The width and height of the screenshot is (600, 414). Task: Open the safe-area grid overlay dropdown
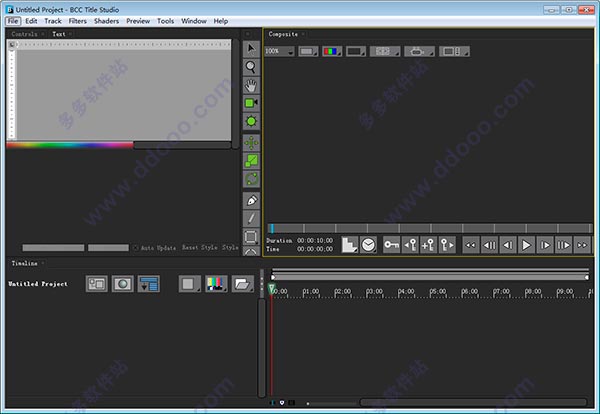385,51
